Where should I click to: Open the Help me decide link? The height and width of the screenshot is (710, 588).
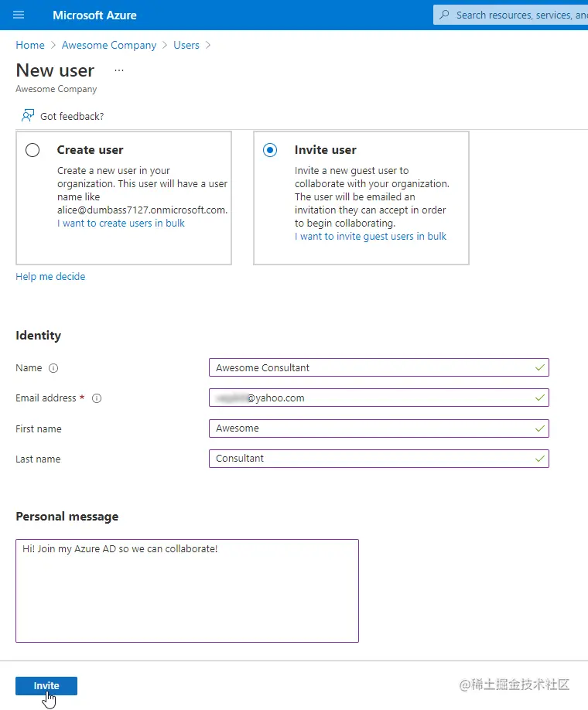[x=50, y=276]
